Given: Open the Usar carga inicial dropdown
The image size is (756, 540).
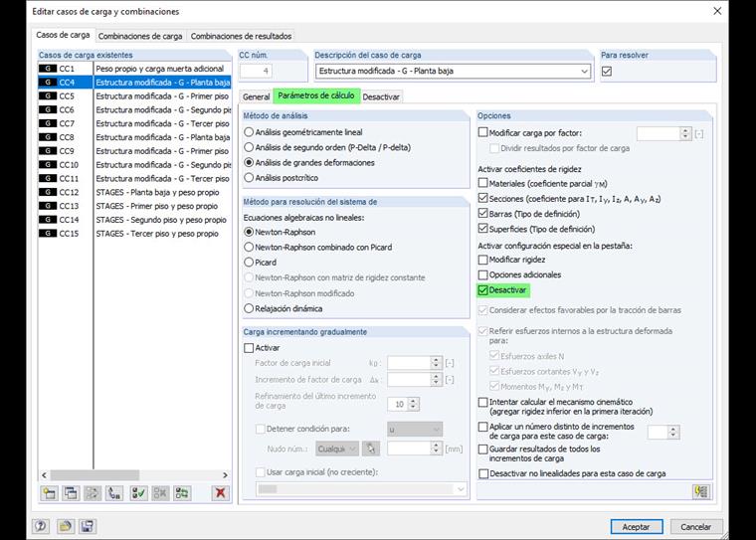Looking at the screenshot, I should point(362,489).
